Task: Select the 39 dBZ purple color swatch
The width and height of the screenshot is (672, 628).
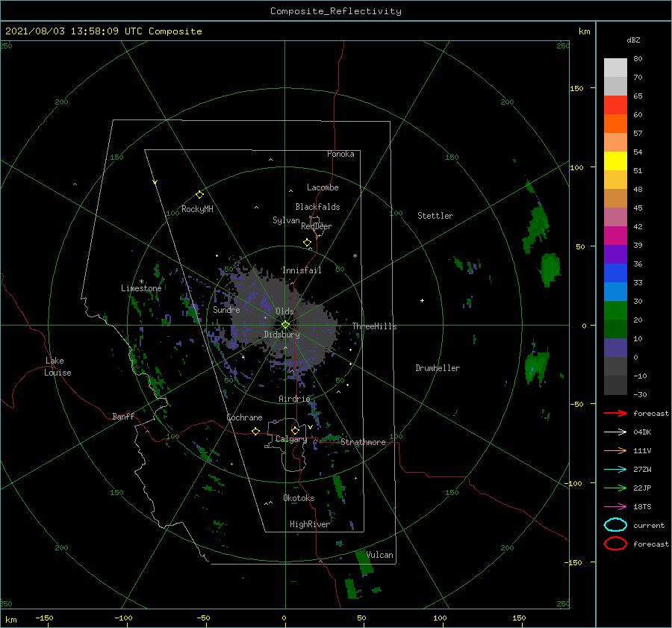Action: (x=615, y=254)
